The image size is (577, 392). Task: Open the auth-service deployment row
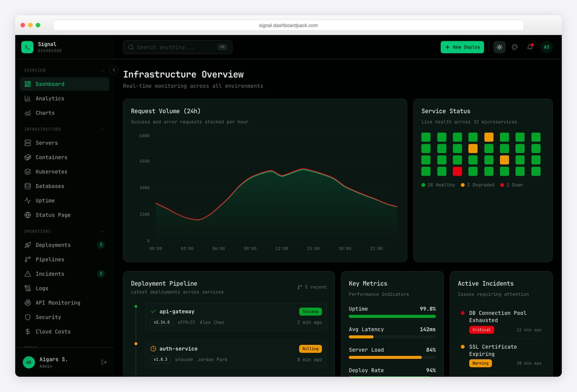pos(236,354)
